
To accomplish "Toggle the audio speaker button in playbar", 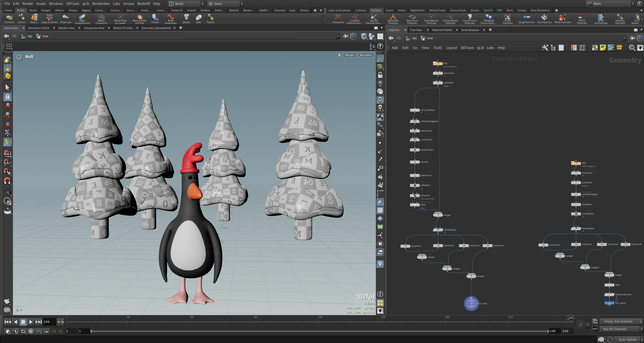I will tap(15, 331).
